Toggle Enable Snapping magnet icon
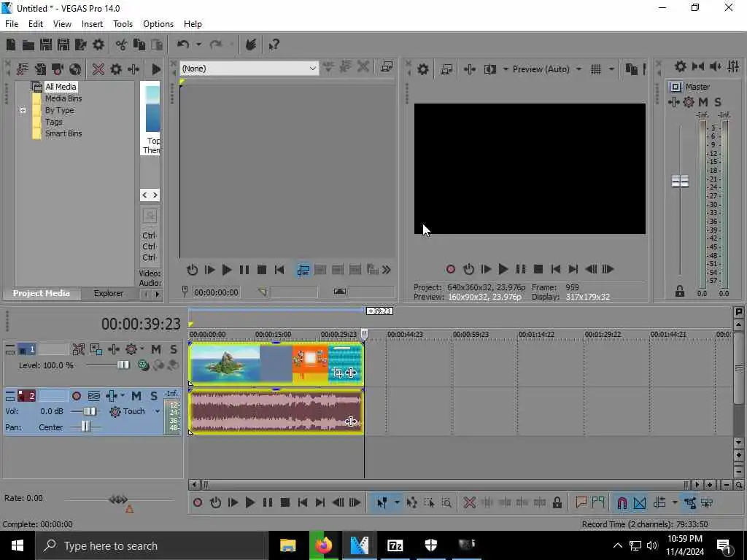 coord(622,502)
